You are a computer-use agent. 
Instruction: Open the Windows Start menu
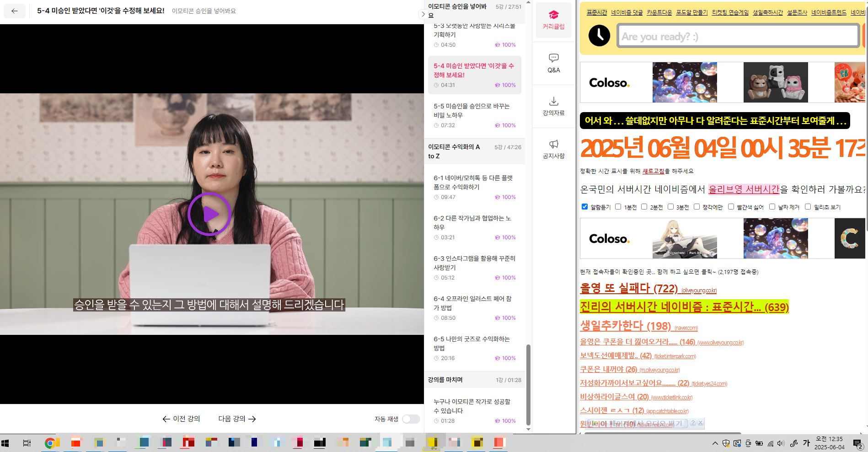pos(5,443)
